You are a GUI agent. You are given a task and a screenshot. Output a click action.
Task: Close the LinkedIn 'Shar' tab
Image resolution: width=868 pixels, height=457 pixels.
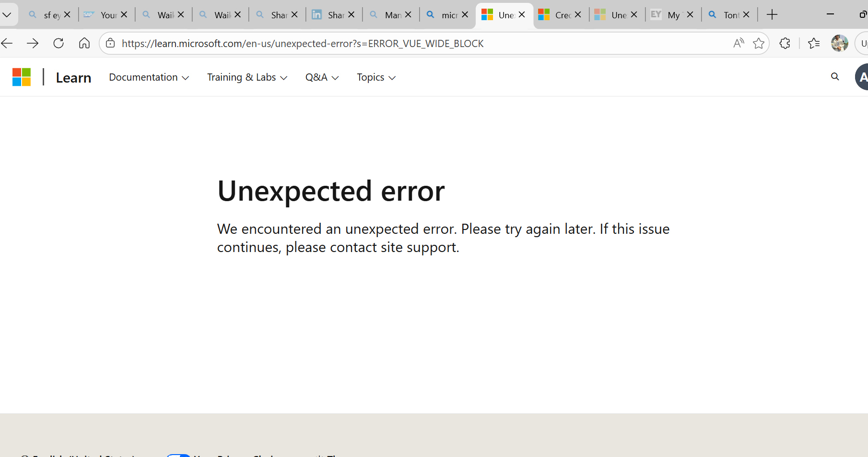tap(352, 15)
